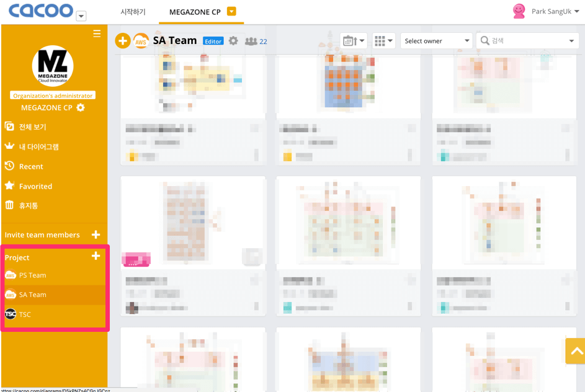The height and width of the screenshot is (392, 585).
Task: Open the grid view mode dropdown
Action: click(383, 41)
